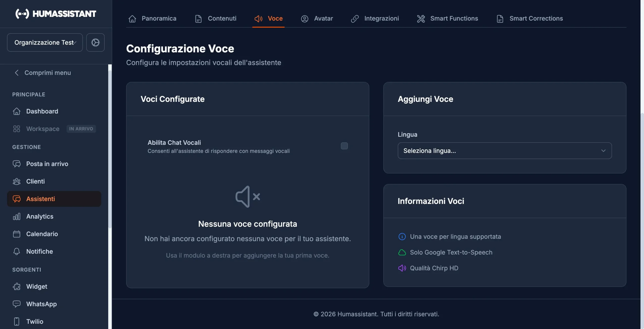The height and width of the screenshot is (329, 644).
Task: Click the Clienti people icon
Action: 17,181
